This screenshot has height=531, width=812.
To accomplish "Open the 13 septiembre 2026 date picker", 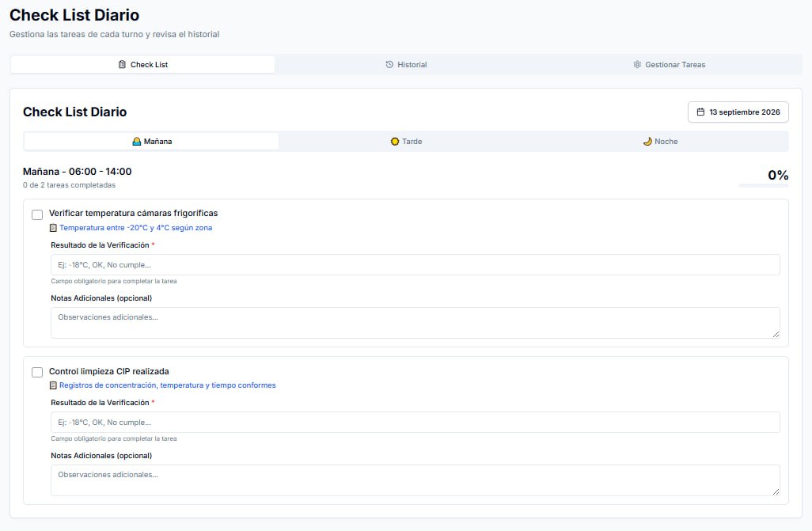I will click(738, 112).
